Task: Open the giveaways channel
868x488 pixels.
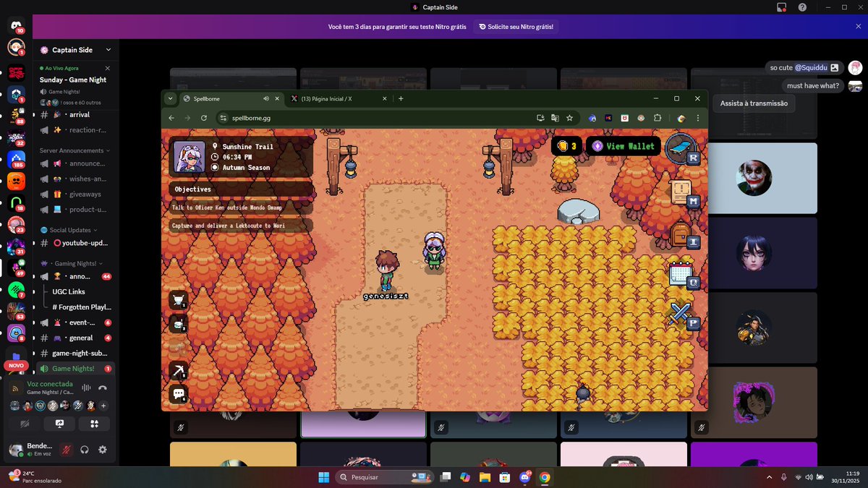Action: [75, 194]
